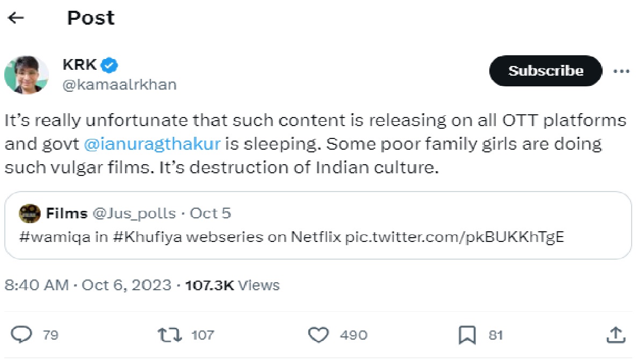This screenshot has width=644, height=360.
Task: Open the 8:40 AM Oct 6, 2023 timestamp
Action: coord(88,285)
